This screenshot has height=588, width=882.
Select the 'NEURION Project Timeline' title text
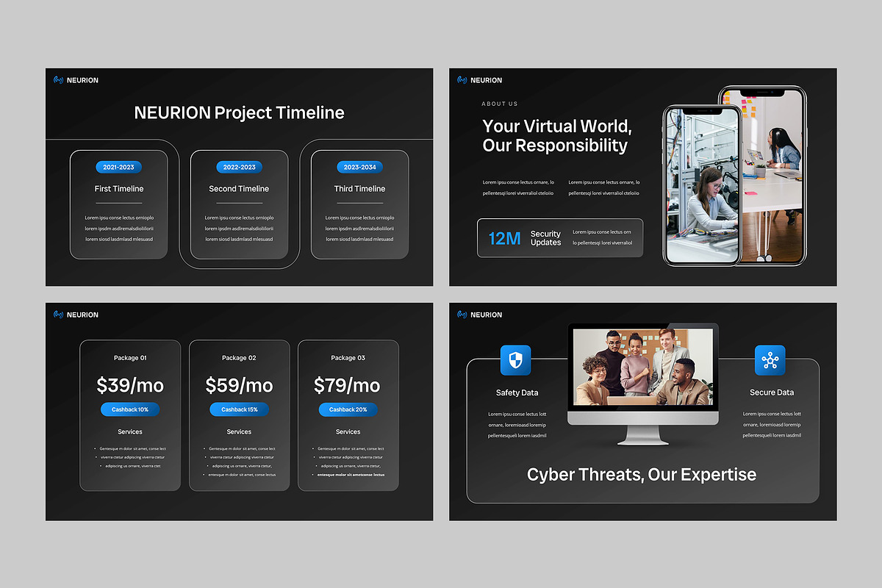pyautogui.click(x=239, y=112)
